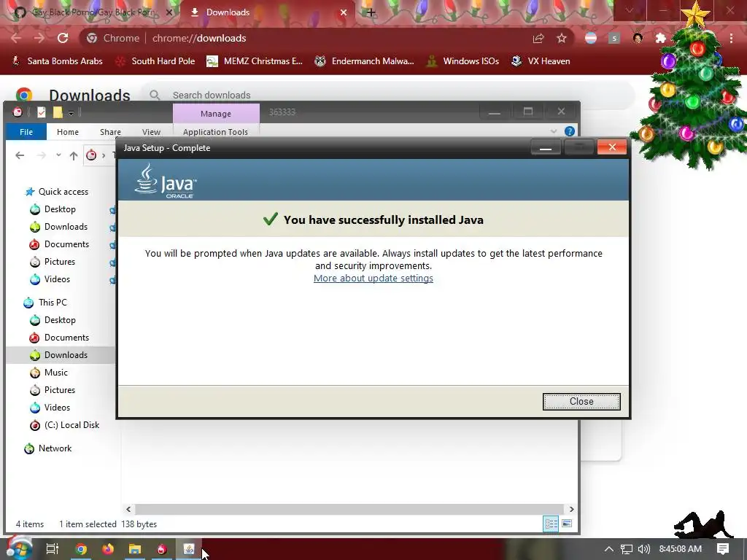Screen dimensions: 747x560
Task: Open Santa Bombs Arabs bookmark
Action: pyautogui.click(x=57, y=61)
